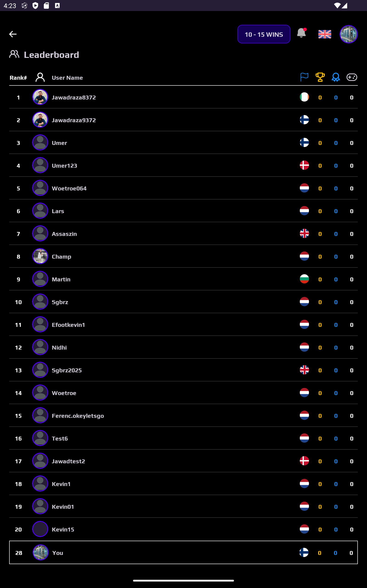Image resolution: width=367 pixels, height=588 pixels.
Task: Open Champ's profile picture
Action: [x=40, y=256]
